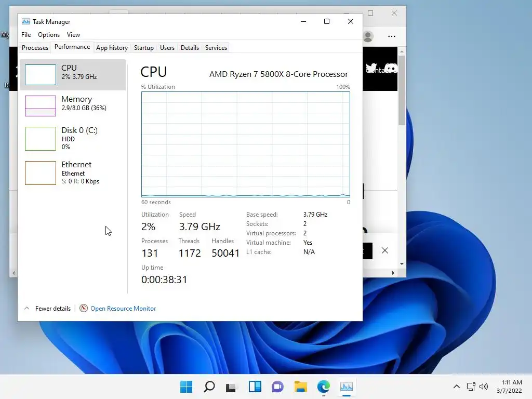The image size is (532, 399).
Task: Switch to the Users tab
Action: [167, 48]
